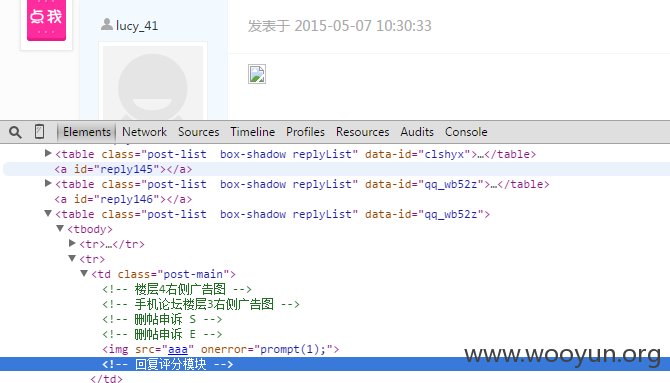Image resolution: width=670 pixels, height=383 pixels.
Task: Open the Elements tab
Action: (x=87, y=132)
